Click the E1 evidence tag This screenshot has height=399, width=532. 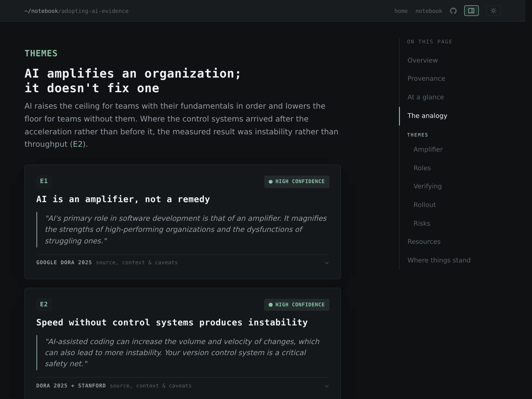tap(44, 181)
